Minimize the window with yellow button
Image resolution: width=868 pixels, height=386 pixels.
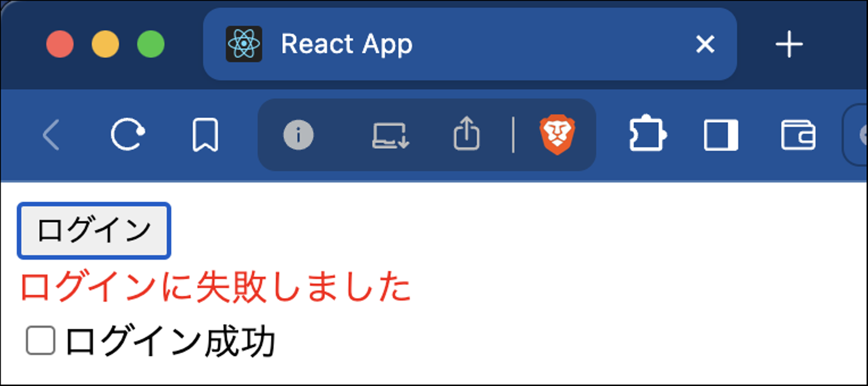tap(105, 45)
